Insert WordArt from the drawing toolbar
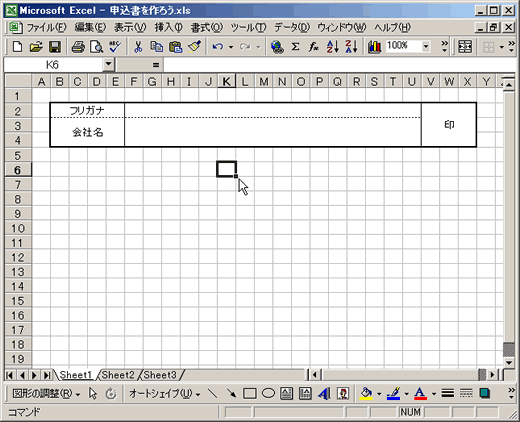The width and height of the screenshot is (520, 422). (324, 394)
